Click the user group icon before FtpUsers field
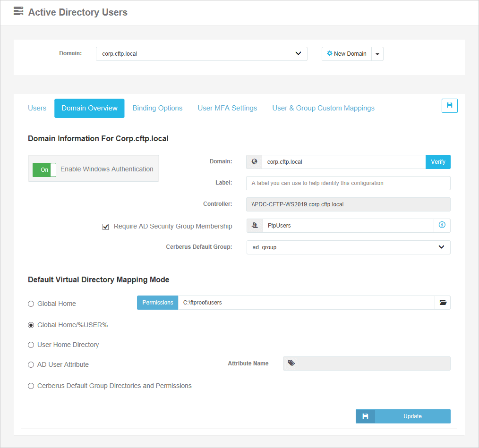The width and height of the screenshot is (479, 448). coord(254,226)
